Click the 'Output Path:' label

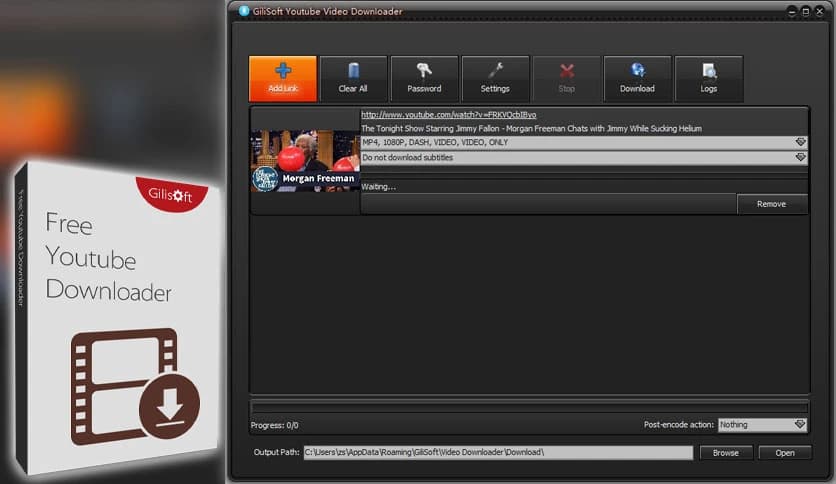(276, 452)
